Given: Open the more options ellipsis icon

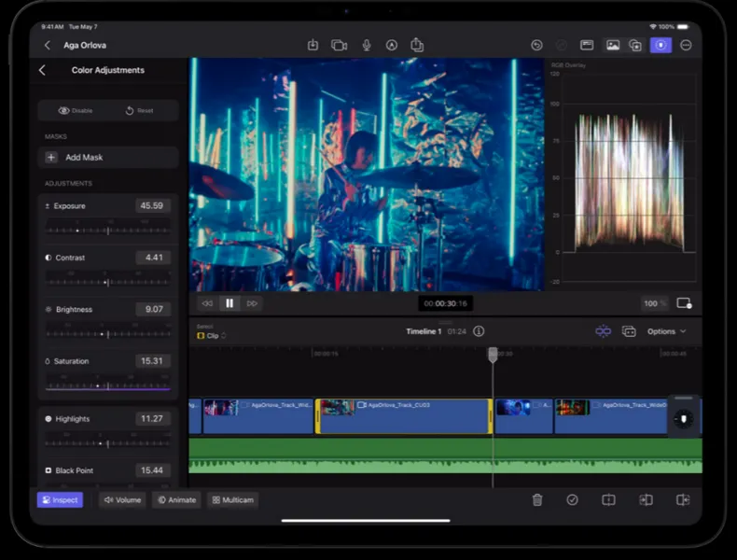Looking at the screenshot, I should (686, 45).
